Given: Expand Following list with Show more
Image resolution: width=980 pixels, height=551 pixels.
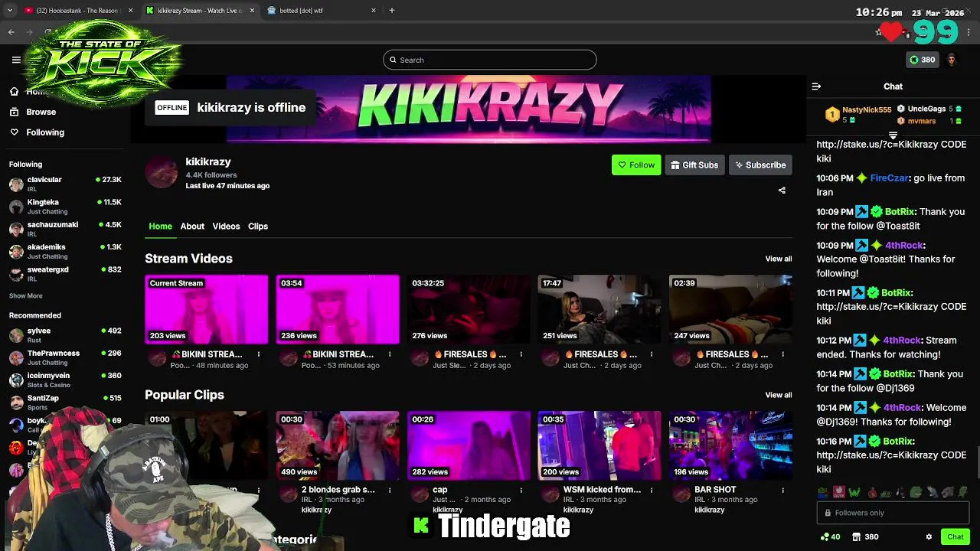Looking at the screenshot, I should pyautogui.click(x=26, y=296).
